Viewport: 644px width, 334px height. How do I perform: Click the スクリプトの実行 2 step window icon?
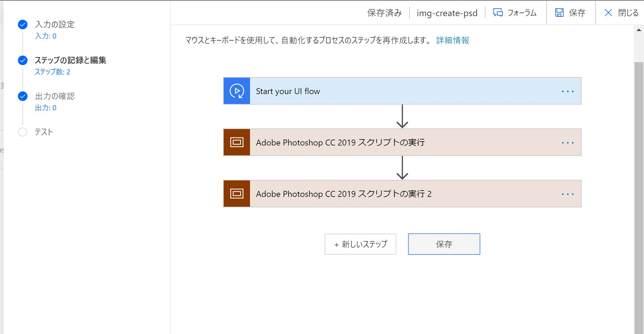click(x=237, y=194)
